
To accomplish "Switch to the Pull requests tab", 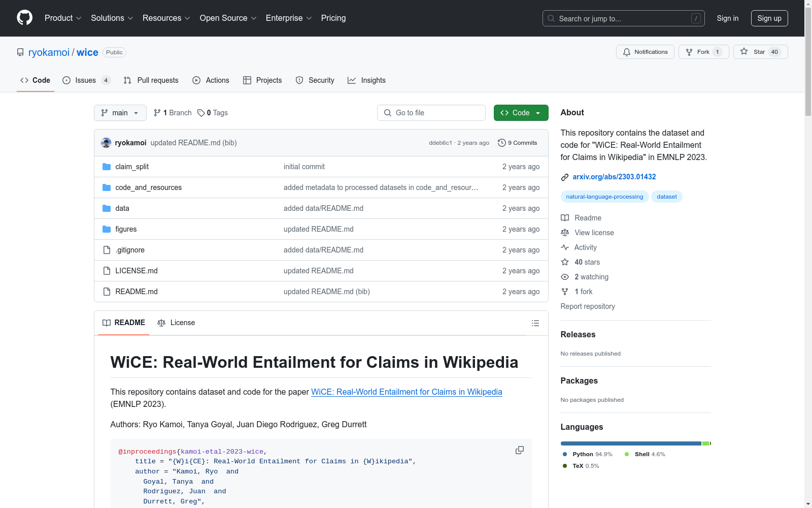I will click(151, 80).
